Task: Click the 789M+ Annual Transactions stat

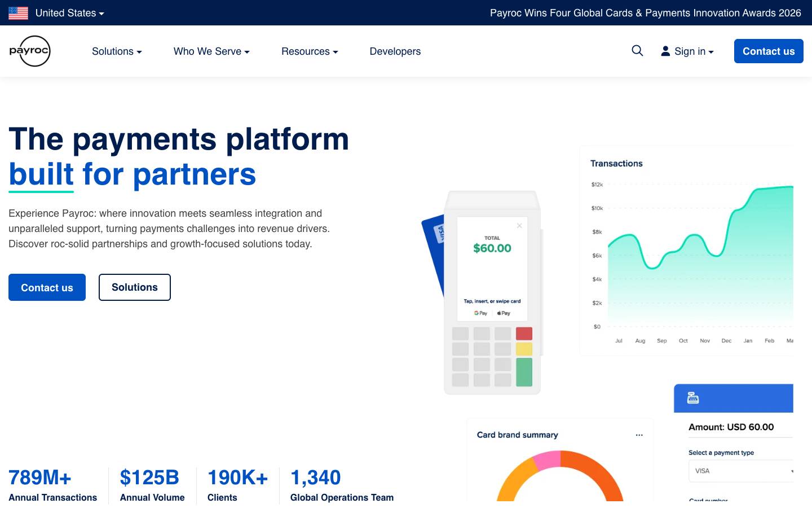Action: click(x=52, y=485)
